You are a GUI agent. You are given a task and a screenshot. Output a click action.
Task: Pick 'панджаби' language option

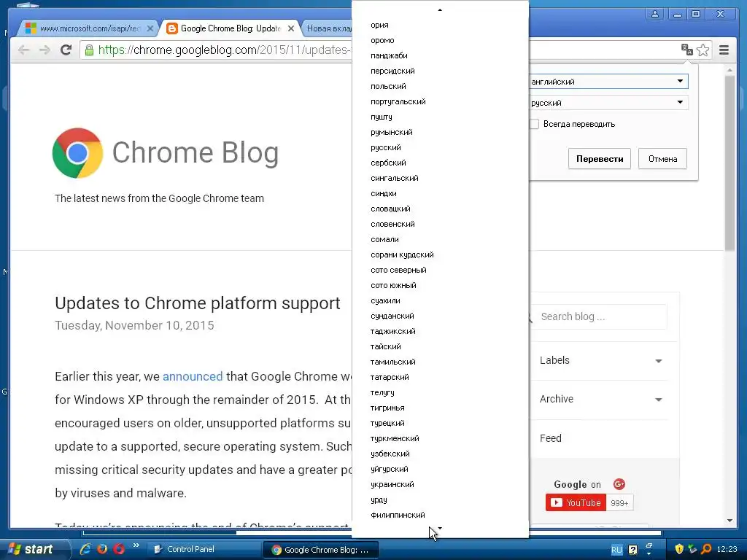tap(440, 55)
